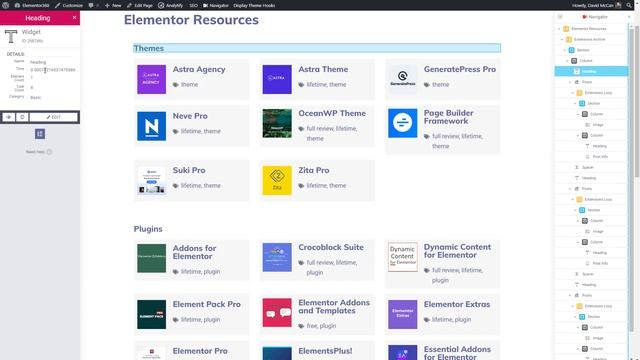
Task: Open the Elementor Pro title link
Action: click(x=200, y=351)
